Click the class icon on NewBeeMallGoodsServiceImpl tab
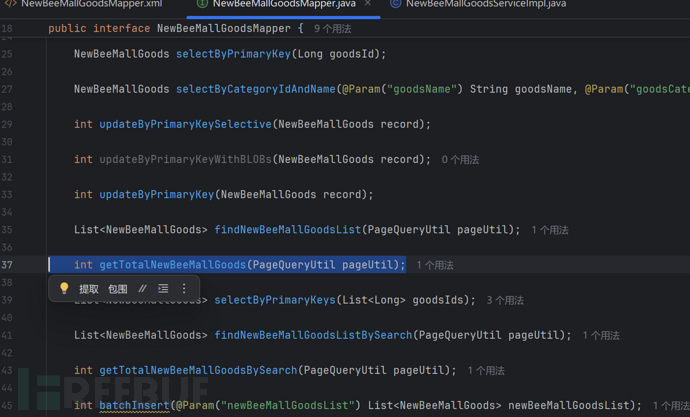This screenshot has height=417, width=690. pos(396,5)
